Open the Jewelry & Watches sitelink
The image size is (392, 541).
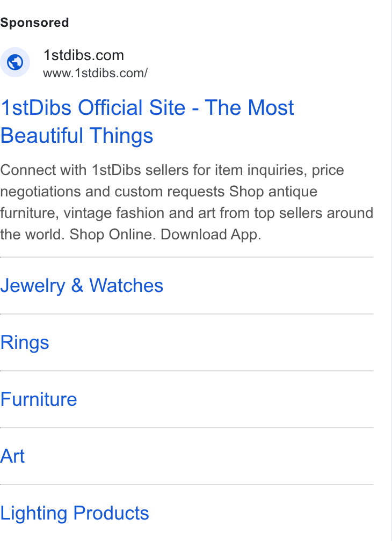coord(82,286)
